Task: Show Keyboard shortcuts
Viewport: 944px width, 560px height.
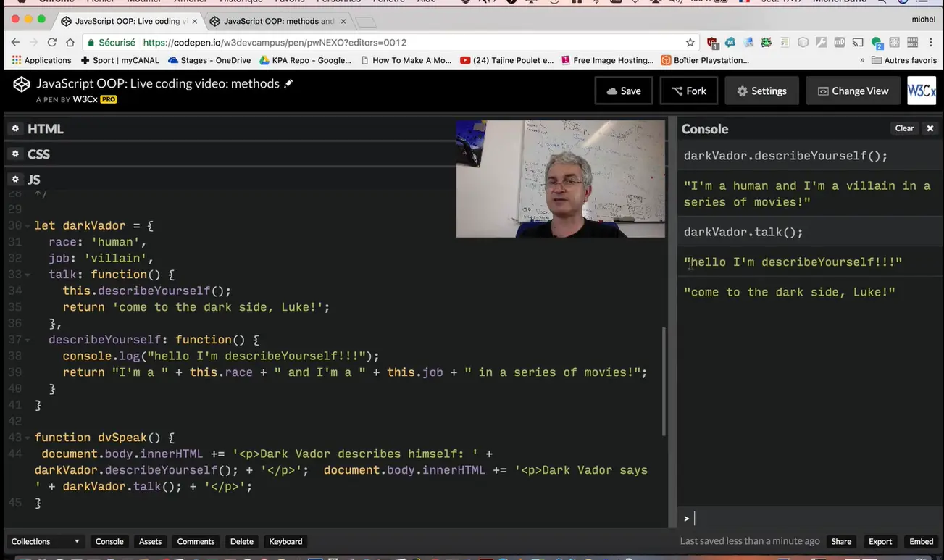Action: [x=285, y=541]
